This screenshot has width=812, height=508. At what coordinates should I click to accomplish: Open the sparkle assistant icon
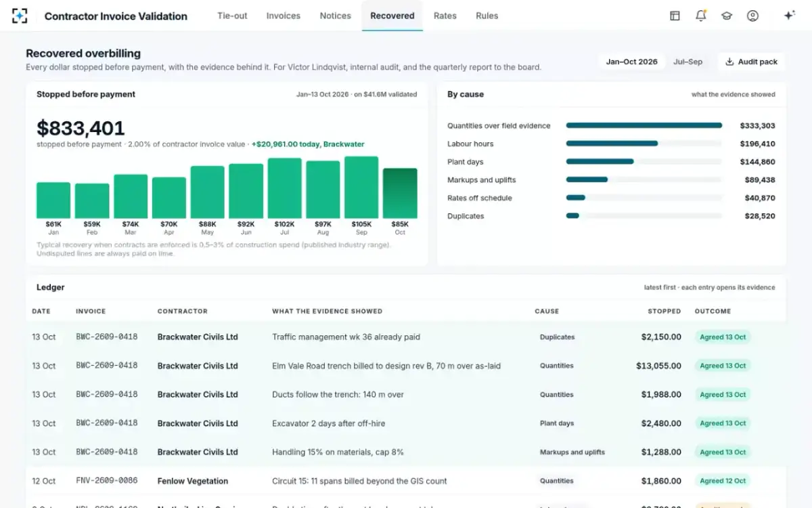[x=789, y=16]
